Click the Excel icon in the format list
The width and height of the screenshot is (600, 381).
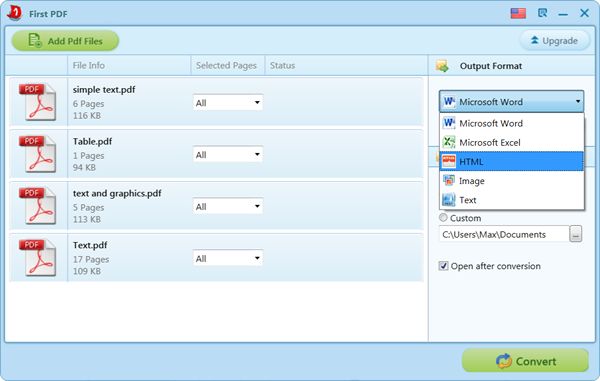pyautogui.click(x=449, y=142)
